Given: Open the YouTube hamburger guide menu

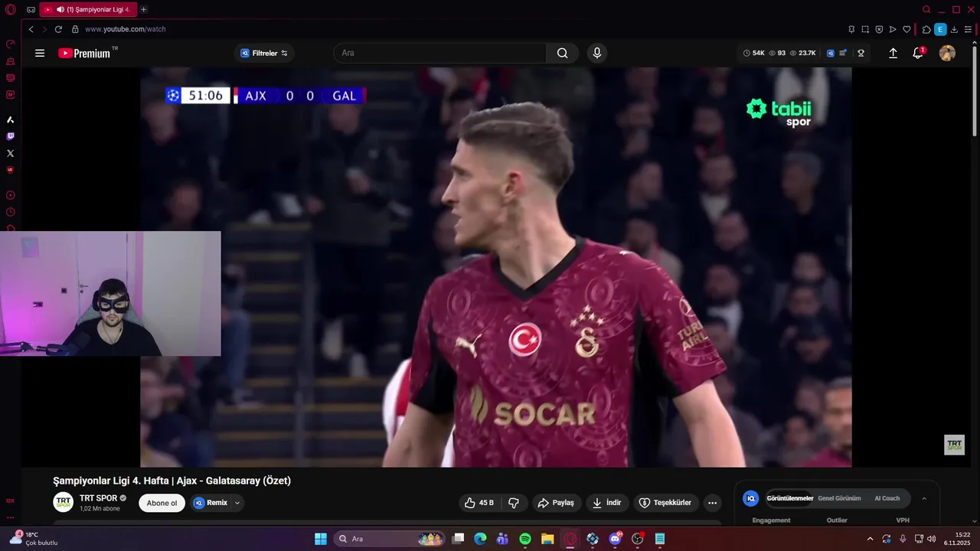Looking at the screenshot, I should click(40, 53).
